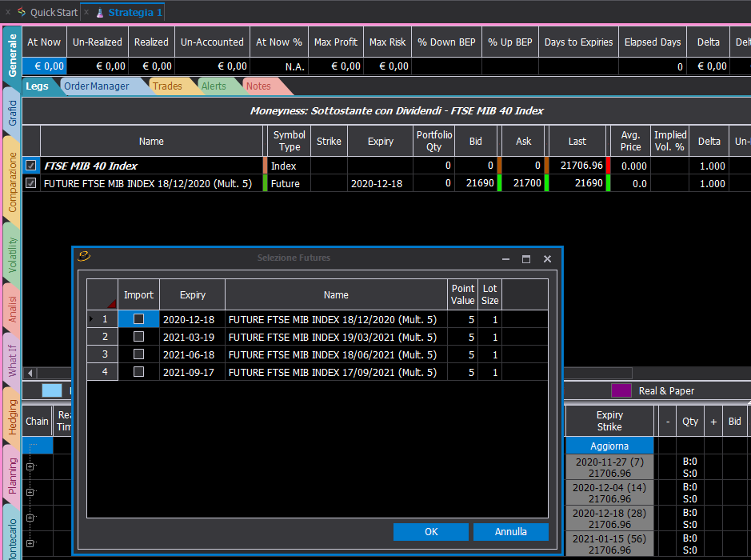Image resolution: width=751 pixels, height=560 pixels.
Task: Check Import box for the 2021-09-17 future
Action: pos(138,372)
